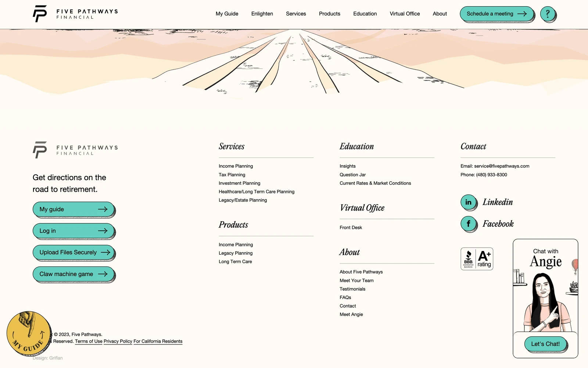Open the Privacy Policy link
The width and height of the screenshot is (588, 368).
point(118,342)
